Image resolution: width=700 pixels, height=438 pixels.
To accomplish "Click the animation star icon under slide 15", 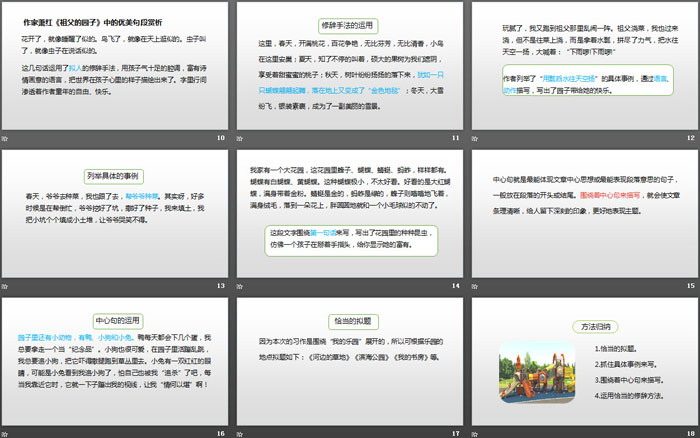I will pos(476,286).
